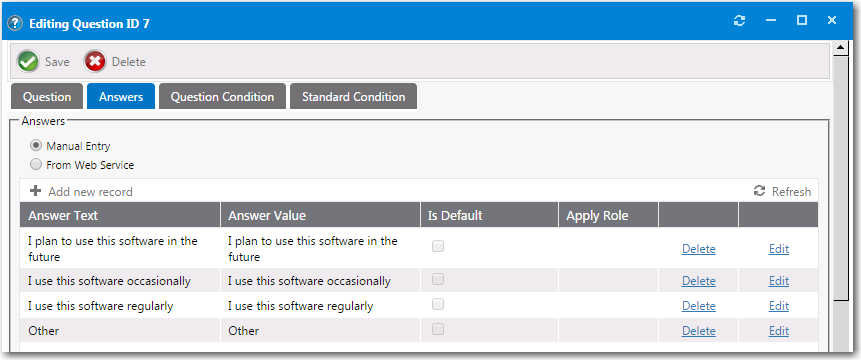Click the refresh icon in title bar
The image size is (861, 360).
point(740,21)
